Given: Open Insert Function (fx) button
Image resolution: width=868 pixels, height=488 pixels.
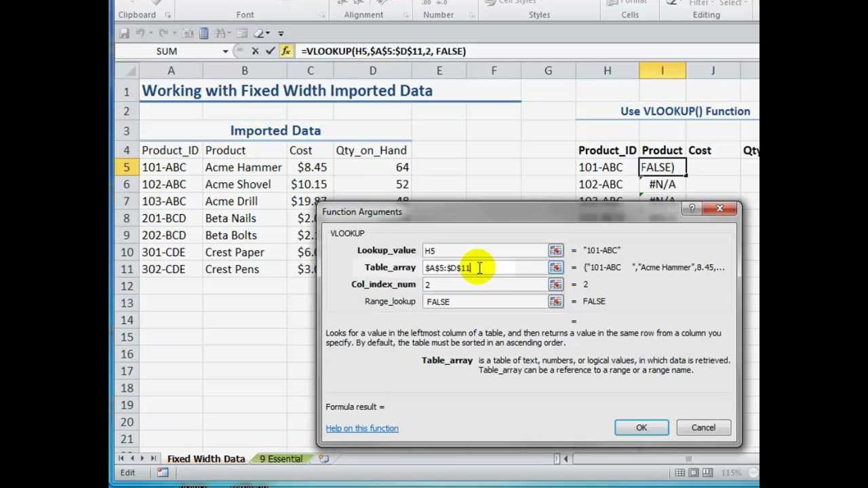Looking at the screenshot, I should tap(285, 51).
